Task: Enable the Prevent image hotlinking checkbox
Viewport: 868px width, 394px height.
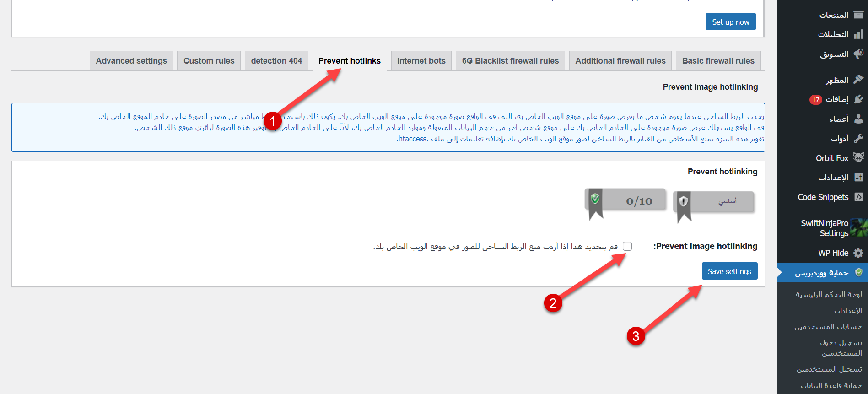Action: [x=627, y=246]
